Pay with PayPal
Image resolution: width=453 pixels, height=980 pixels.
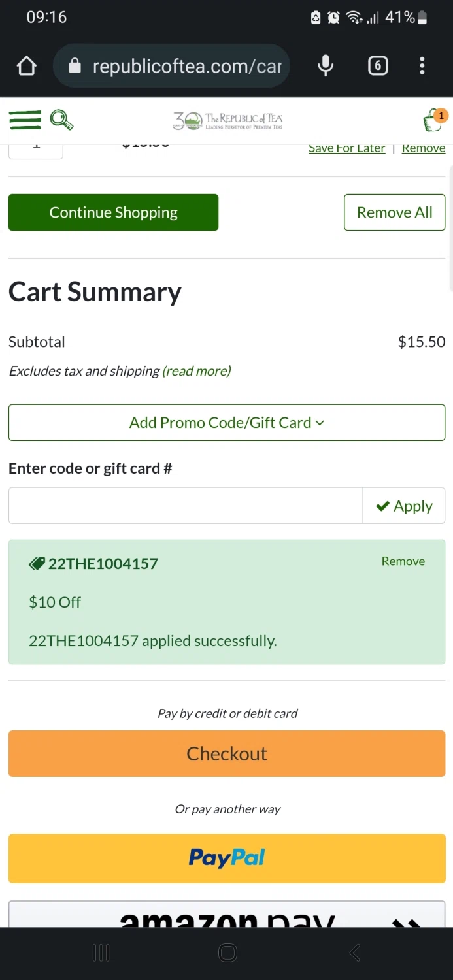[227, 858]
